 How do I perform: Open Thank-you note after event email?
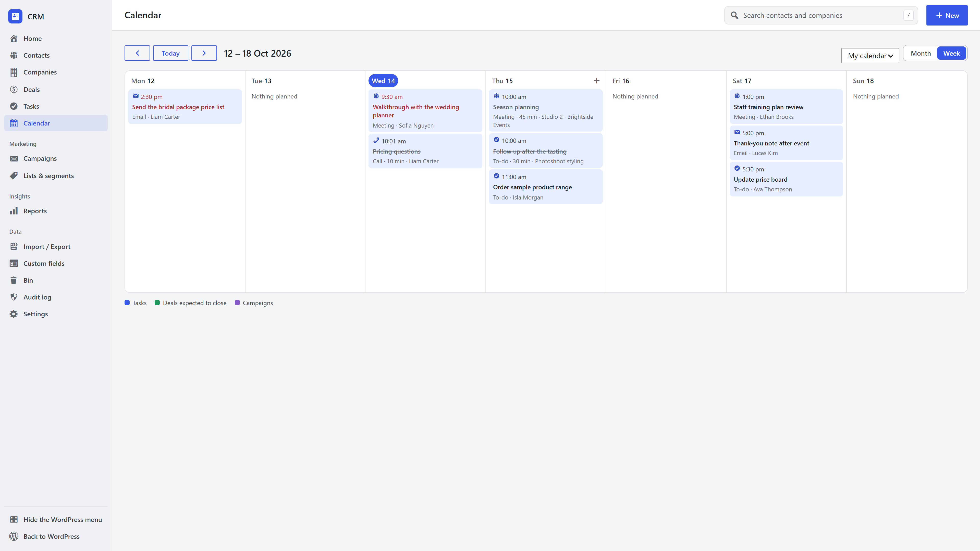(x=786, y=143)
